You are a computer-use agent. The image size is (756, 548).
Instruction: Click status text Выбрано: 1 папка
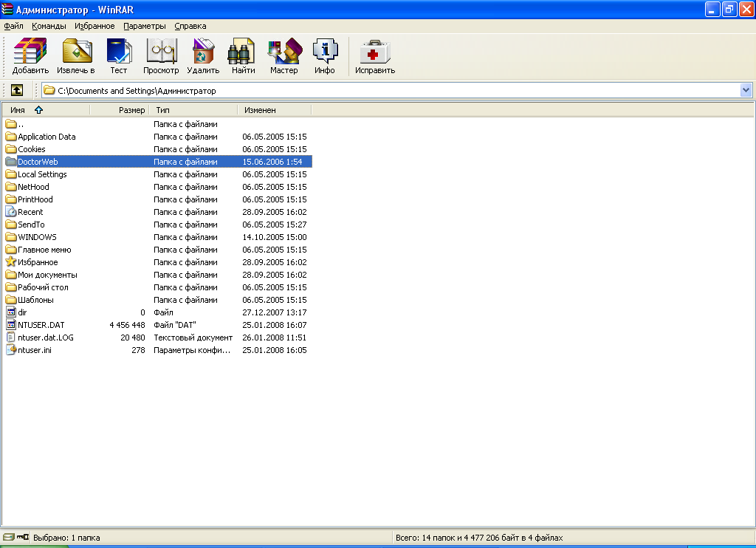coord(66,538)
